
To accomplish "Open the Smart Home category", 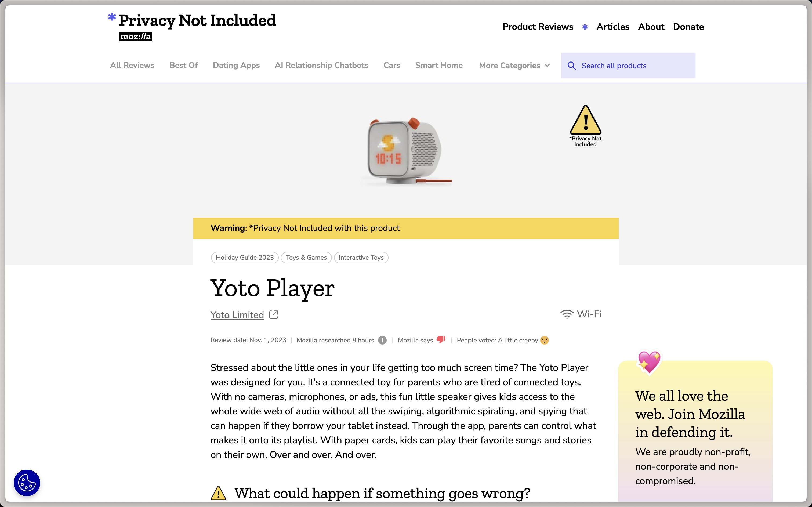I will pyautogui.click(x=439, y=65).
